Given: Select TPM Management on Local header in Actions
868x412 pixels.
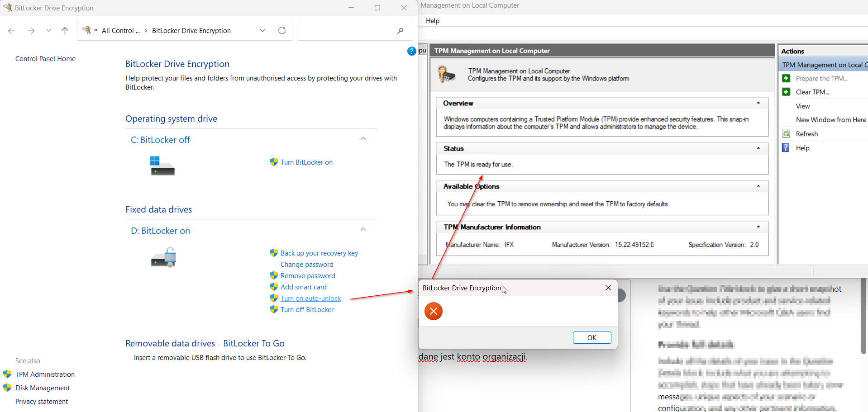Looking at the screenshot, I should pos(824,65).
